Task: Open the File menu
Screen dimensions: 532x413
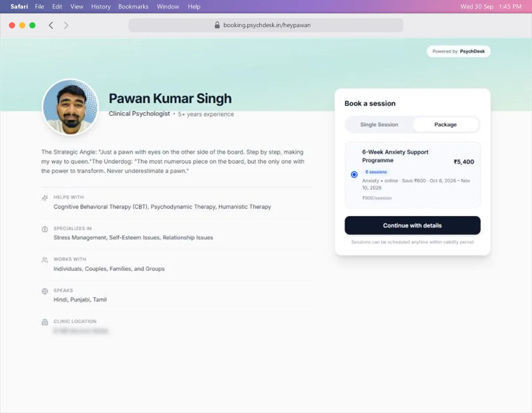Action: 39,7
